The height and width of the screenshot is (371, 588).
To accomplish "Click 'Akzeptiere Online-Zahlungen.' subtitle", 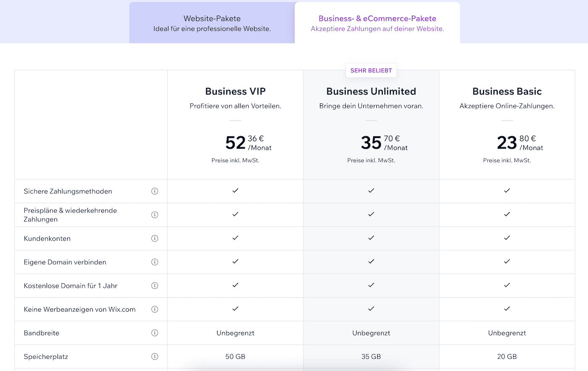I will 507,106.
